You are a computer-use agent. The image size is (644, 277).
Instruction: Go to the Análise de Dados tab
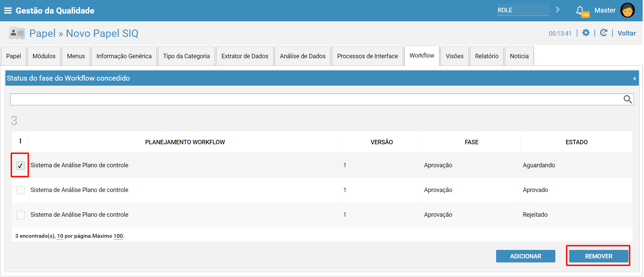303,56
